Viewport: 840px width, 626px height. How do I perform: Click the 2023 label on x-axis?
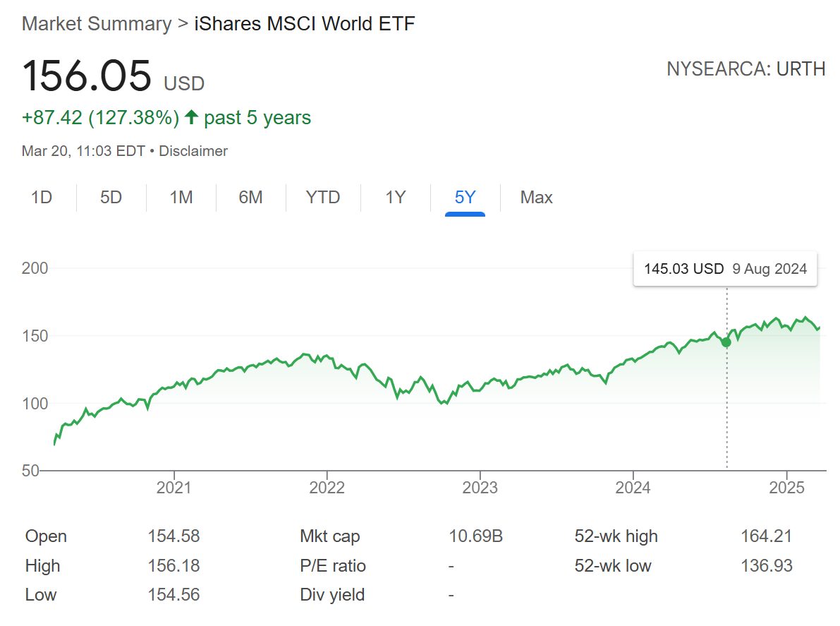click(x=480, y=488)
